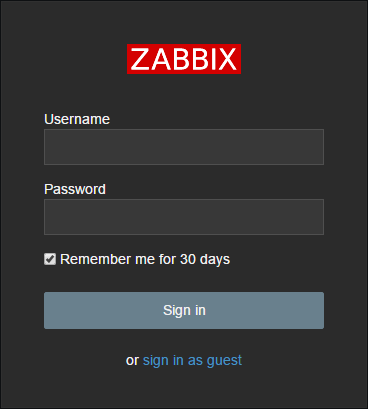Place cursor in the box under Password
The width and height of the screenshot is (368, 409).
184,217
